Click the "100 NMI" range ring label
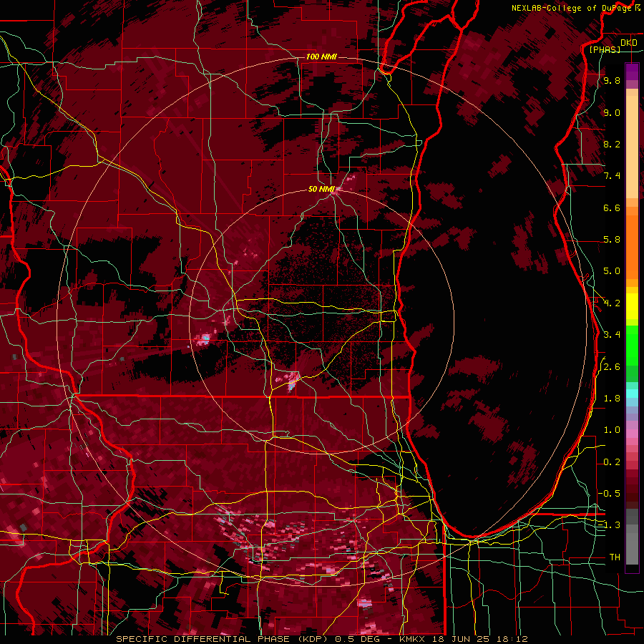Screen dimensions: 644x644 point(321,57)
